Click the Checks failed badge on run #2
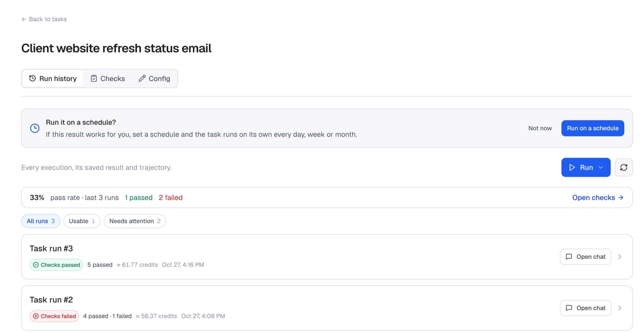This screenshot has width=644, height=333. [x=54, y=316]
